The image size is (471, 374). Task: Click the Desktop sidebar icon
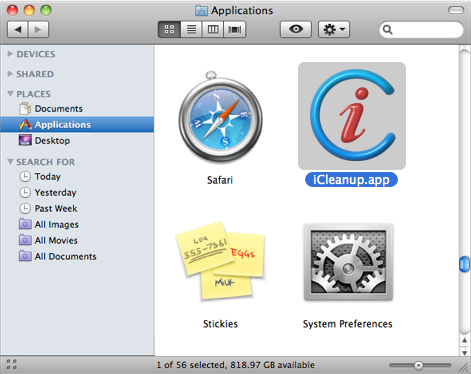[x=25, y=140]
